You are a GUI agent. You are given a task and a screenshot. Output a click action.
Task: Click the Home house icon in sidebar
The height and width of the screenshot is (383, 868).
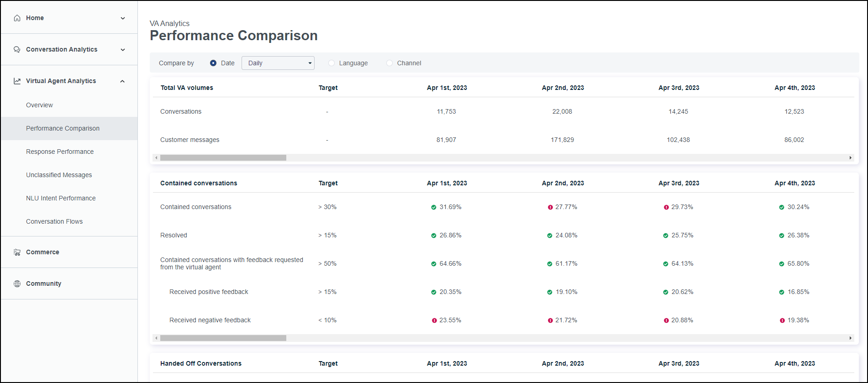click(x=17, y=18)
